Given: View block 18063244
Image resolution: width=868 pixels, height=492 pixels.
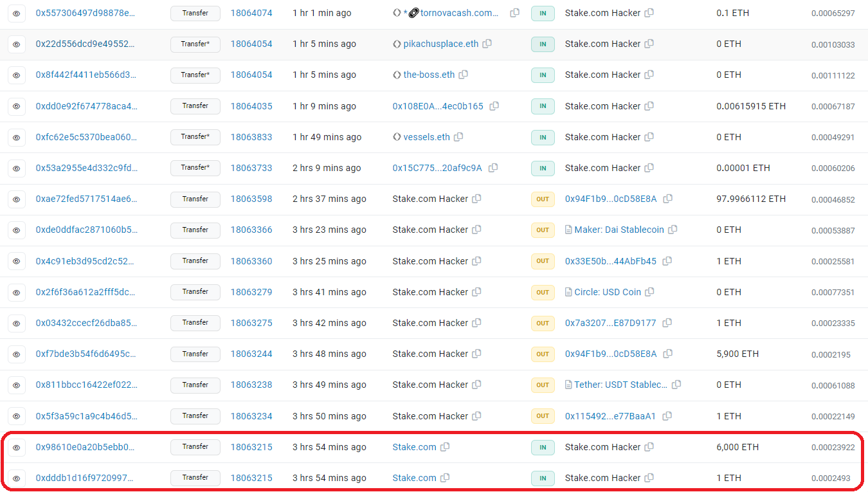Looking at the screenshot, I should pos(251,354).
